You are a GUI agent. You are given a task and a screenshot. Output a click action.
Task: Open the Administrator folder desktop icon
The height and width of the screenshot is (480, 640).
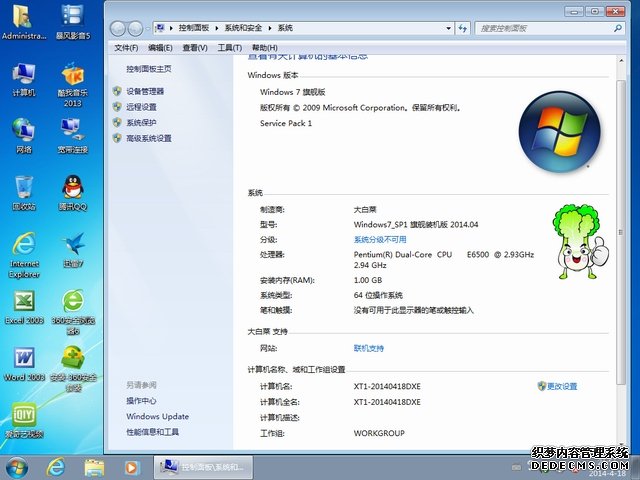pos(23,22)
